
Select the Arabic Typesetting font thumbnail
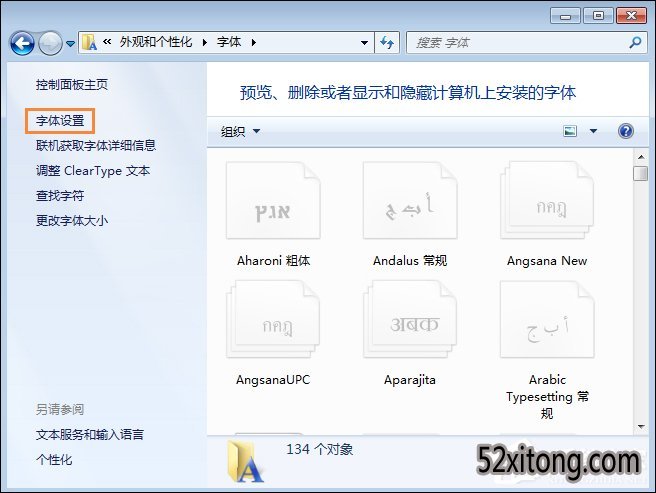coord(547,319)
